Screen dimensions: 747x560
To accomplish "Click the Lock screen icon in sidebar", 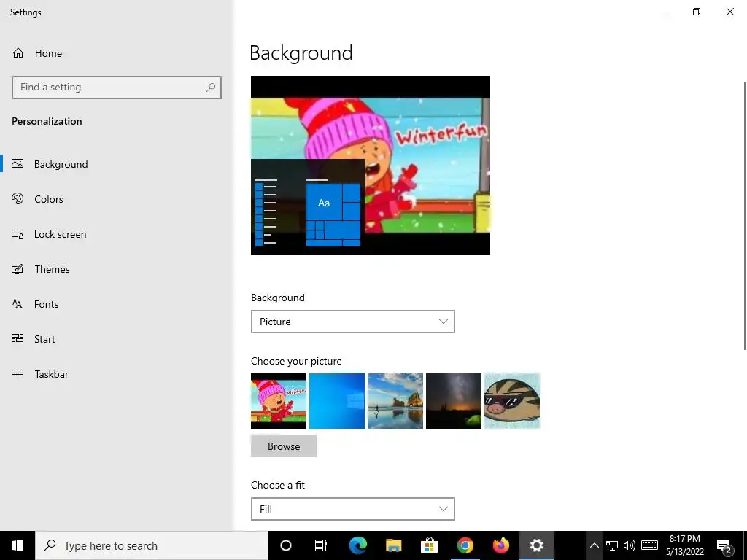I will [18, 234].
